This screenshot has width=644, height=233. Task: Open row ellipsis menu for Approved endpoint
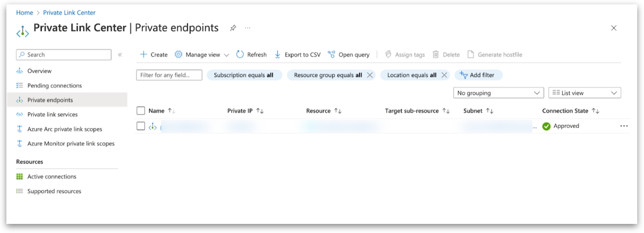click(x=624, y=126)
